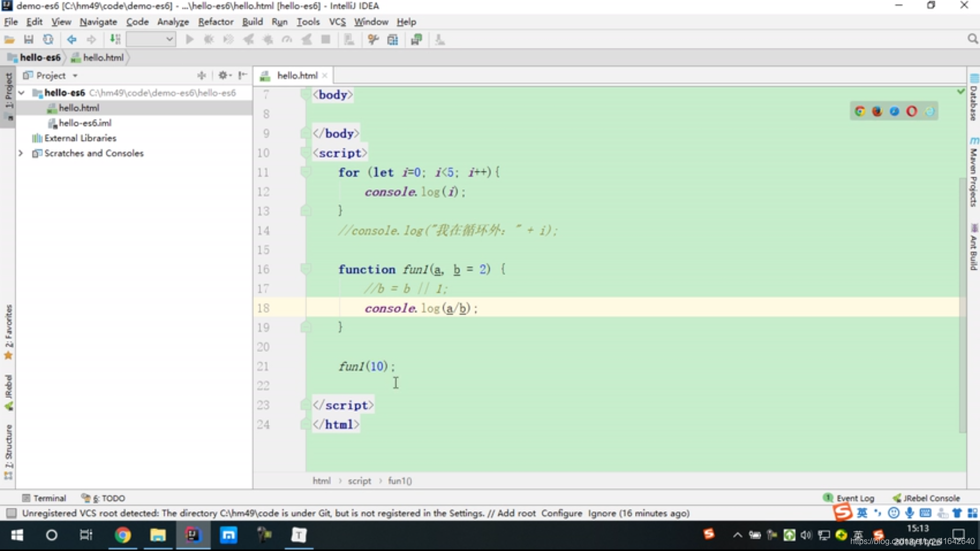This screenshot has width=980, height=551.
Task: Navigate forward with the right arrow icon
Action: 91,40
